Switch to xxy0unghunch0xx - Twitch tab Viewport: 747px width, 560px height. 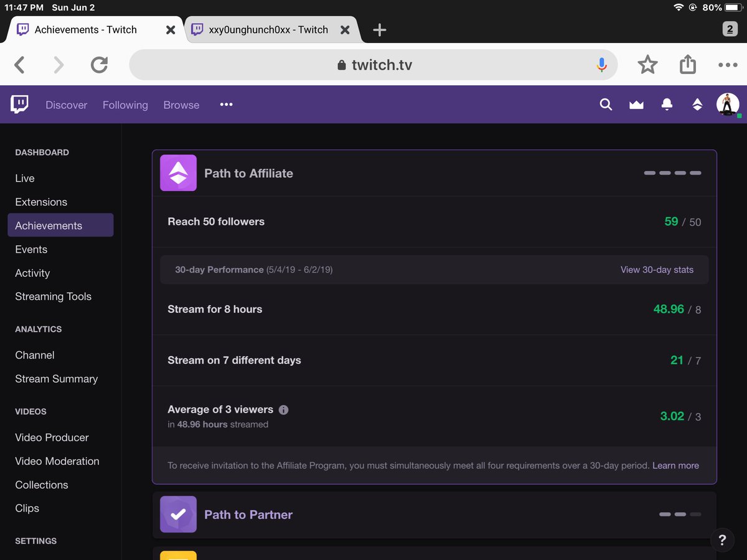[269, 30]
